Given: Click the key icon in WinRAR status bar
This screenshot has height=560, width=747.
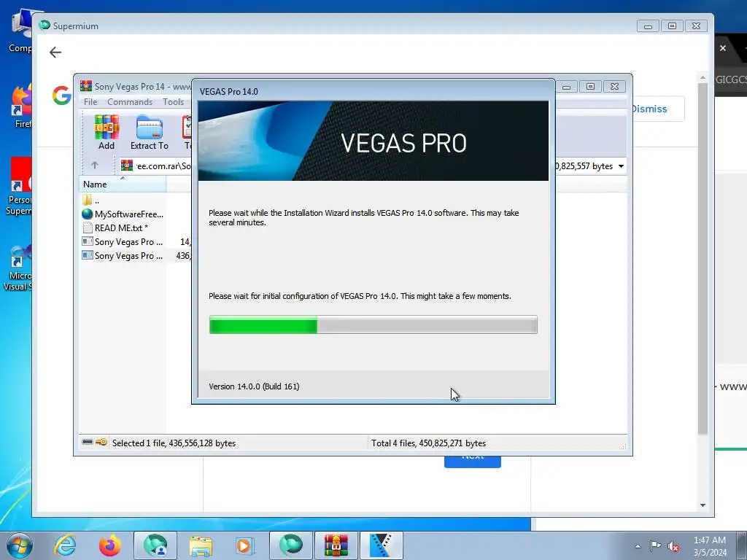Looking at the screenshot, I should (x=101, y=443).
